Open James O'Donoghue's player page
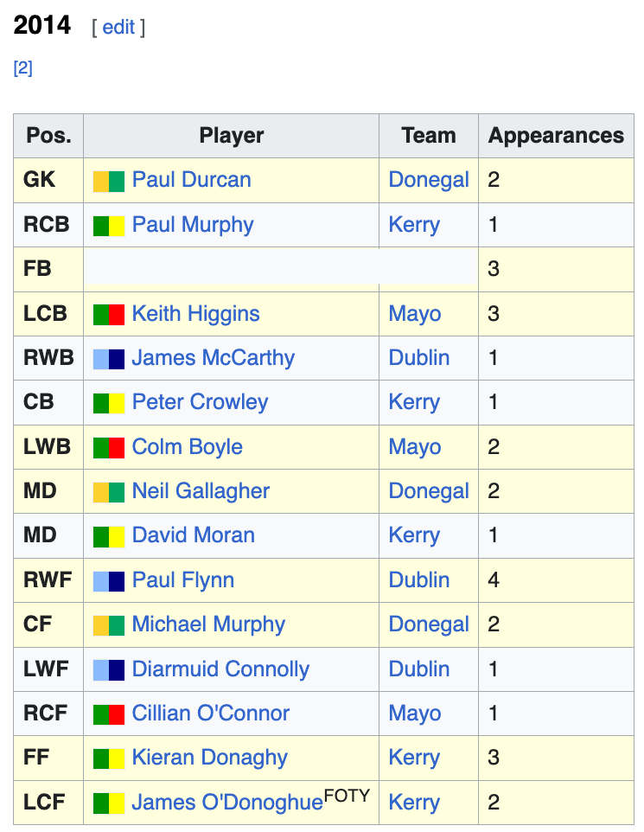 pos(226,803)
